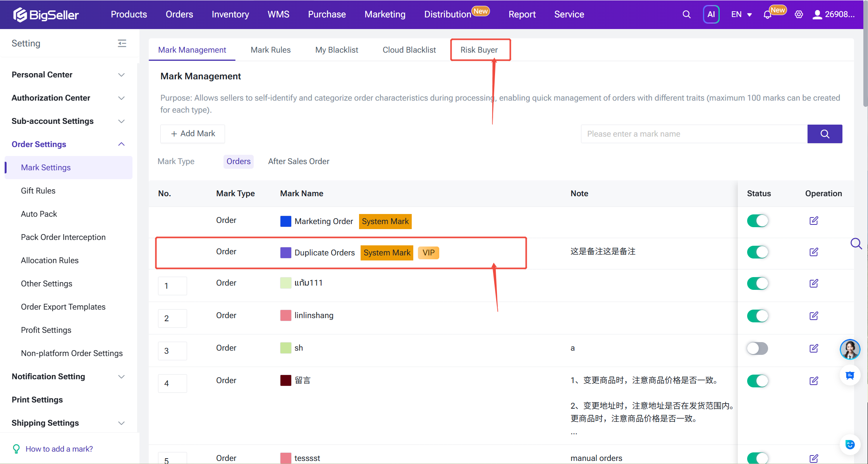Collapse the Setting sidebar menu icon
This screenshot has height=464, width=868.
[122, 43]
